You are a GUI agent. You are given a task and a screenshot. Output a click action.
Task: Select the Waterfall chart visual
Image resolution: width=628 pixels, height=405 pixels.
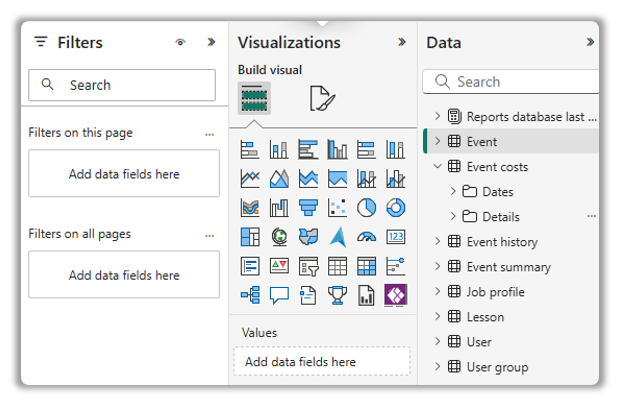click(x=279, y=208)
